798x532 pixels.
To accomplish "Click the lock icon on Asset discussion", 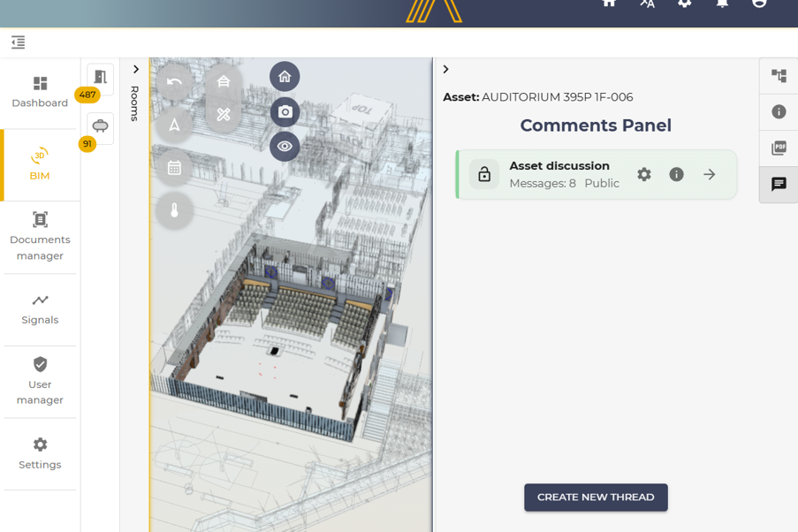I will tap(484, 174).
